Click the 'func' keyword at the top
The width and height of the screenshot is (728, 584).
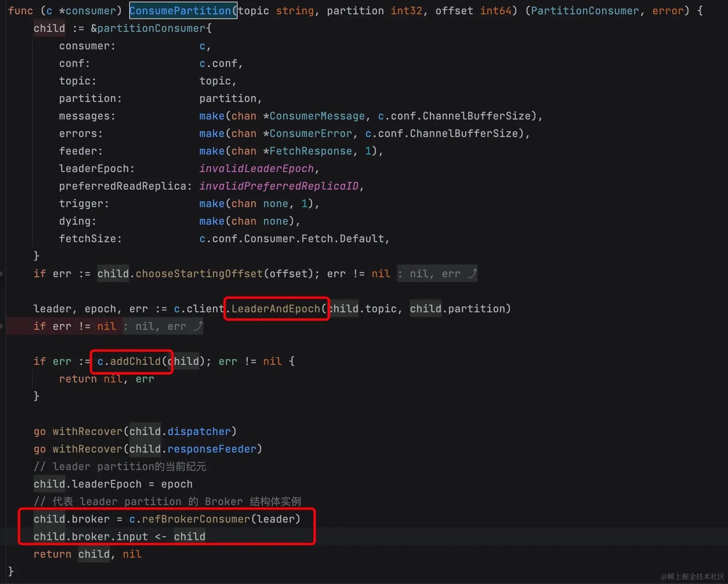point(20,11)
